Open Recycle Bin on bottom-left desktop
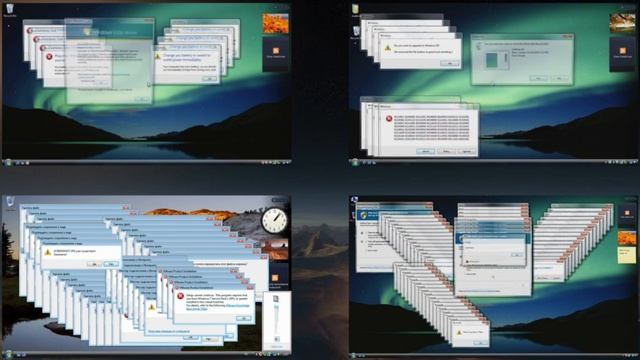Viewport: 640px width, 360px height. point(10,202)
